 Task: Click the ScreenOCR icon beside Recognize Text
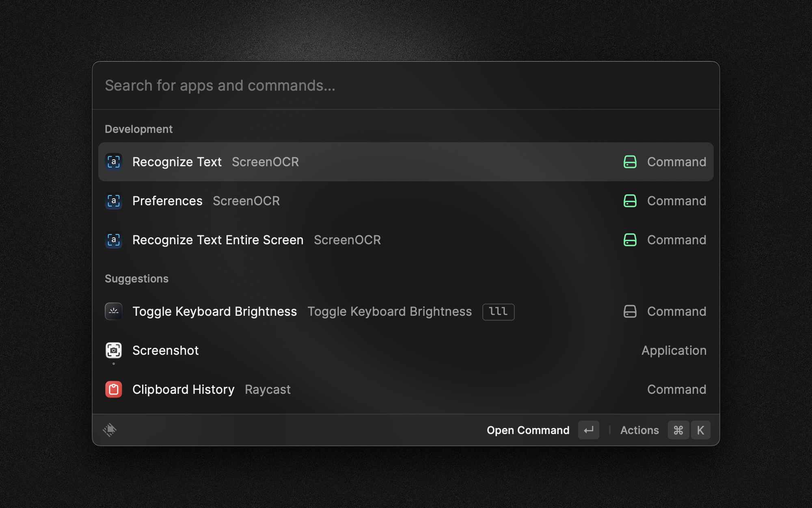pyautogui.click(x=114, y=162)
